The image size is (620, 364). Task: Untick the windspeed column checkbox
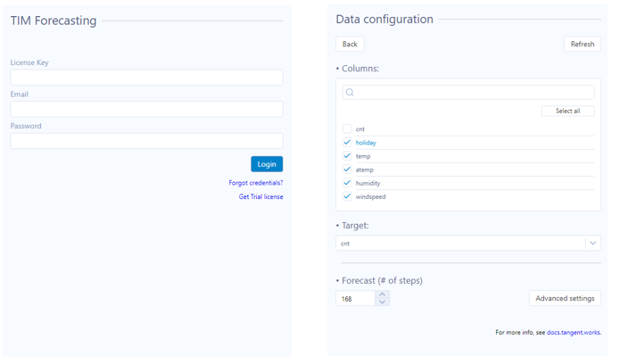pyautogui.click(x=347, y=196)
